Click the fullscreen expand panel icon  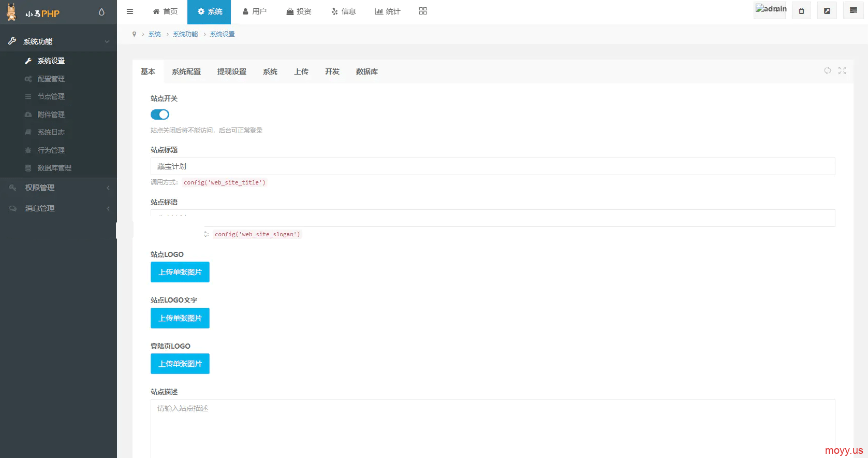pos(842,70)
